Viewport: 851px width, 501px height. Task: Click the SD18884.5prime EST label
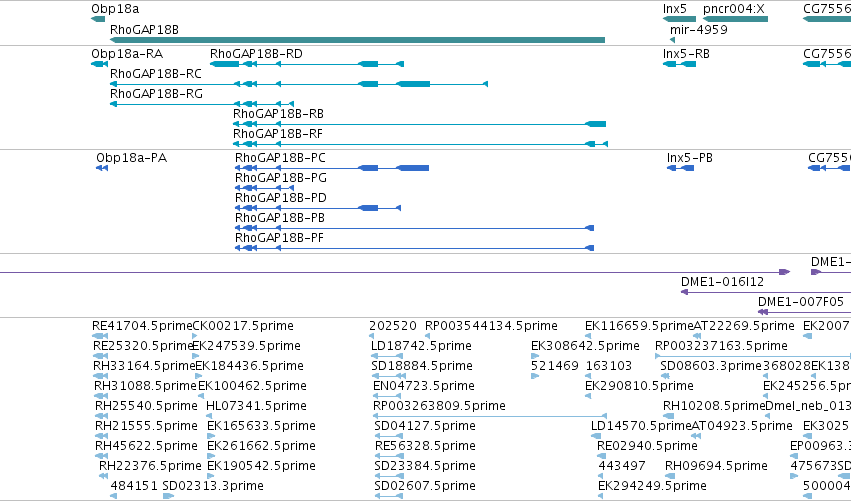tap(422, 366)
